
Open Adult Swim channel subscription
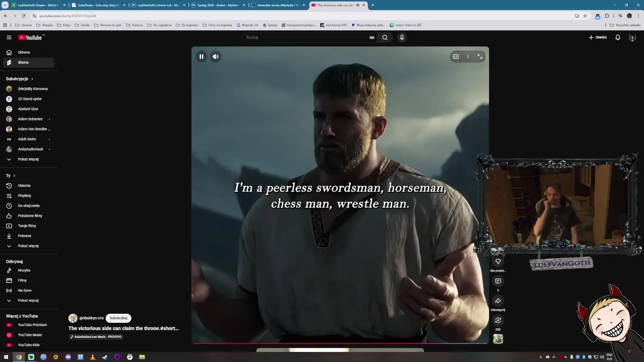[x=28, y=139]
